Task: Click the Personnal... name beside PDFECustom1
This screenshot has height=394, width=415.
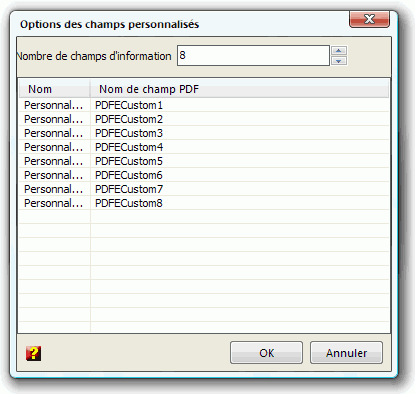Action: 53,105
